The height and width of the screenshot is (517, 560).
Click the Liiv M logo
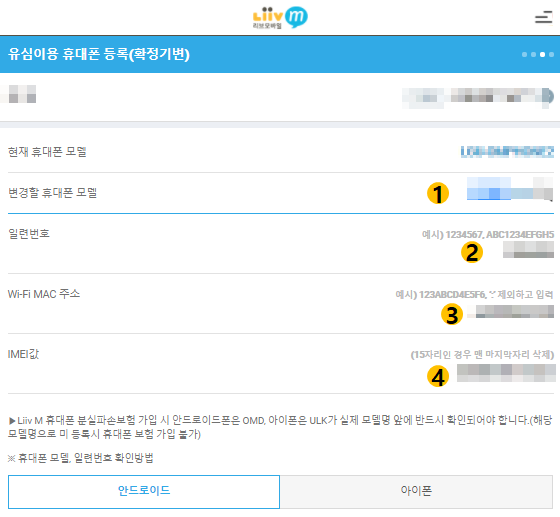click(280, 17)
